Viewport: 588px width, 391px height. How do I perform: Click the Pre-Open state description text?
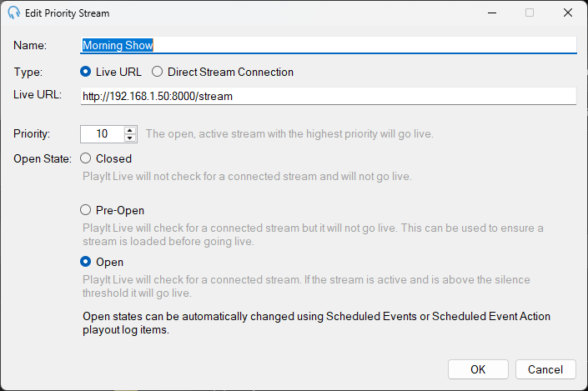click(313, 234)
